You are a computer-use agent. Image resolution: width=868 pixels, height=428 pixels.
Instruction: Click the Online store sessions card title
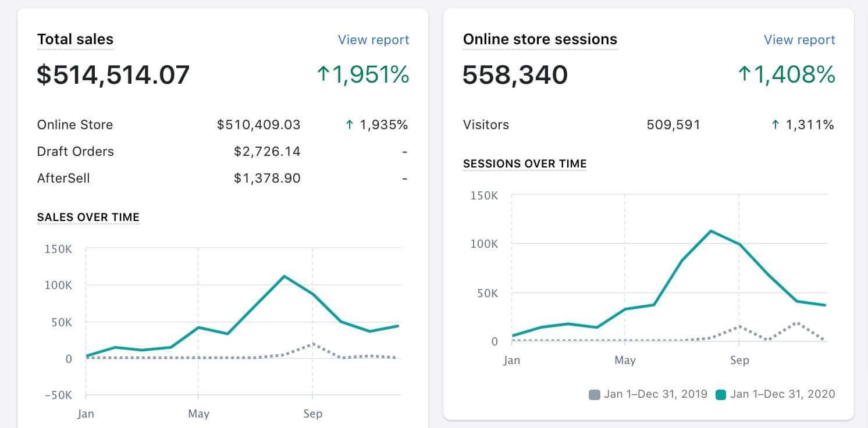tap(540, 39)
